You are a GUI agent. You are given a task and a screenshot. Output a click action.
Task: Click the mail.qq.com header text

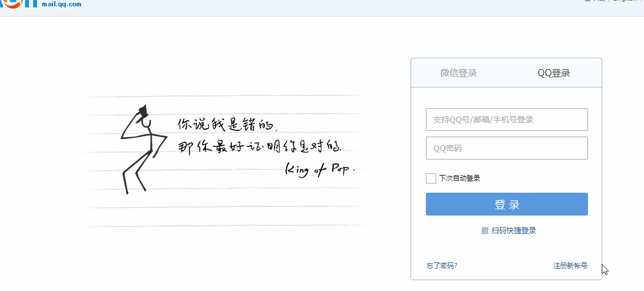(62, 5)
